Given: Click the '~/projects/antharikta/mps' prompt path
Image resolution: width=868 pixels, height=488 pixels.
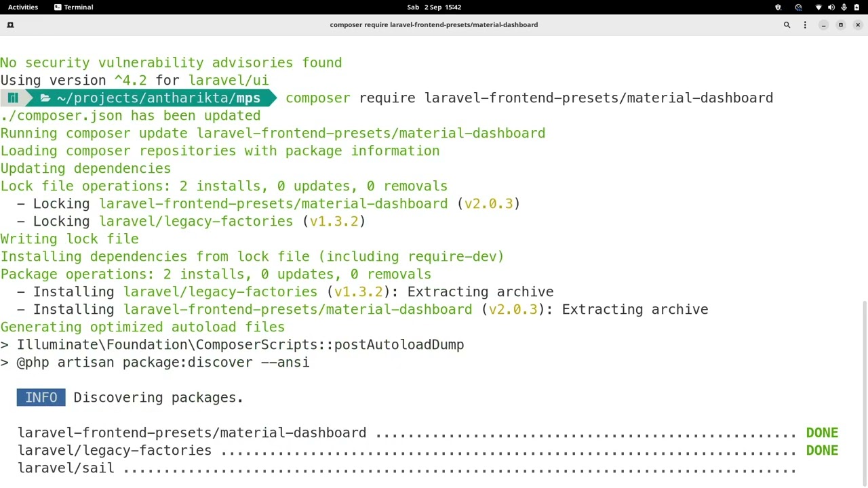Looking at the screenshot, I should (x=159, y=98).
